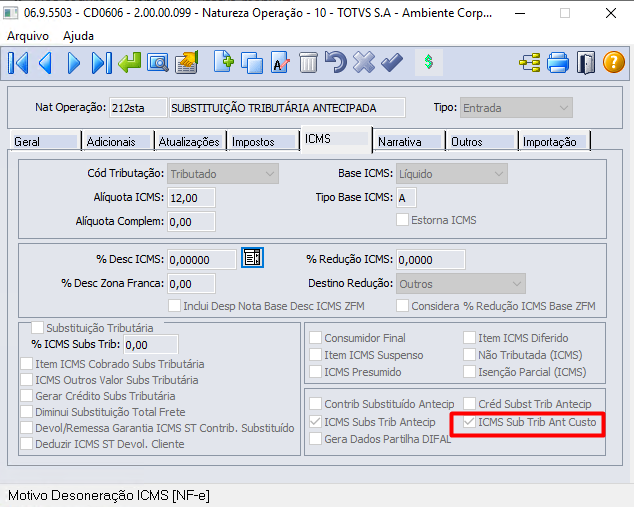Print using the printer icon

point(558,63)
